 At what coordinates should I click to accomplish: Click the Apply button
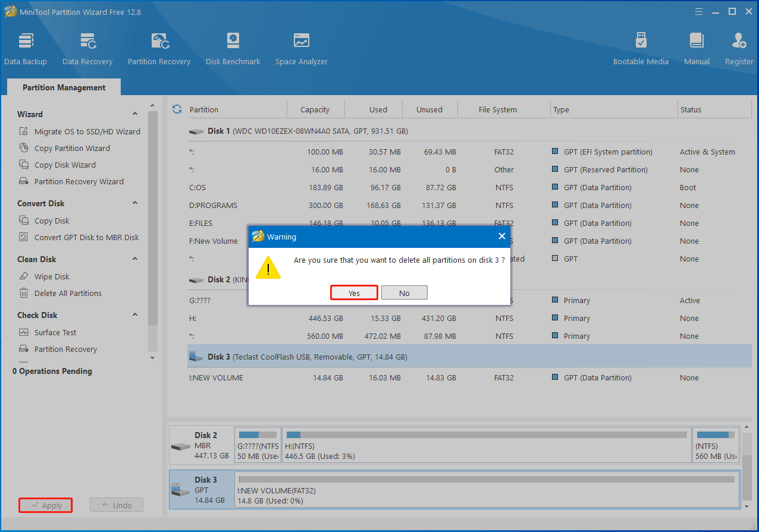click(x=46, y=505)
